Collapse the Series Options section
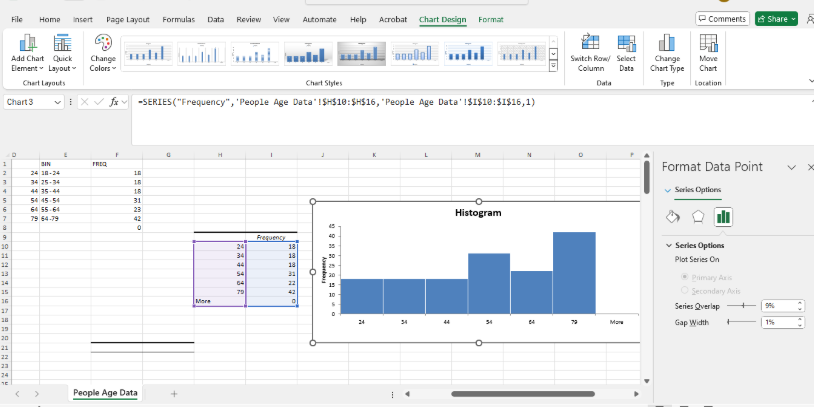The image size is (814, 407). coord(668,245)
